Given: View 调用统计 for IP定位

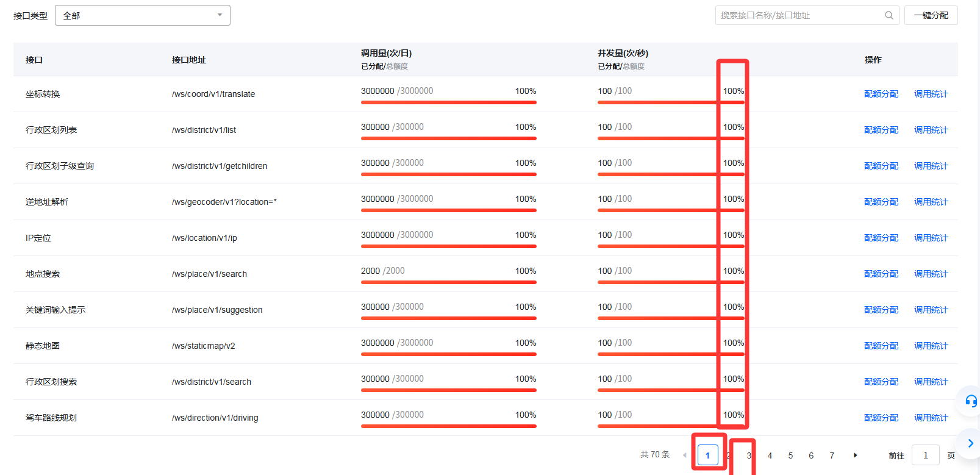Looking at the screenshot, I should 931,238.
